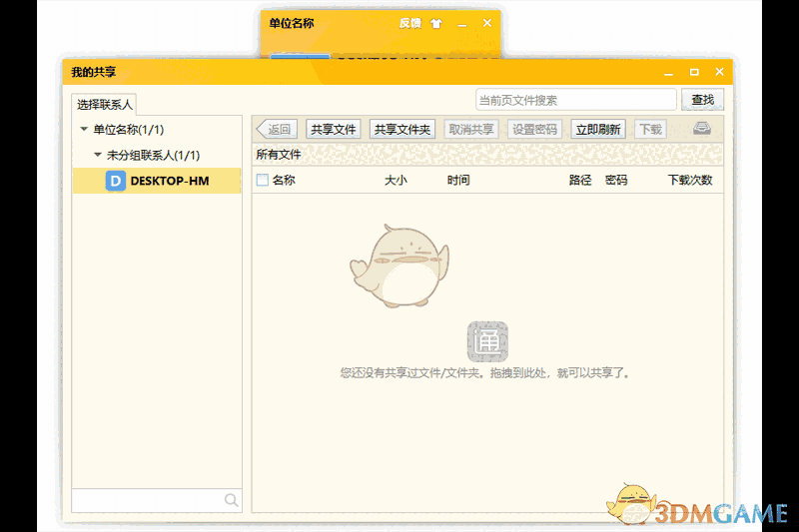Minimize the 我的共享 window
The width and height of the screenshot is (799, 532).
(x=668, y=73)
